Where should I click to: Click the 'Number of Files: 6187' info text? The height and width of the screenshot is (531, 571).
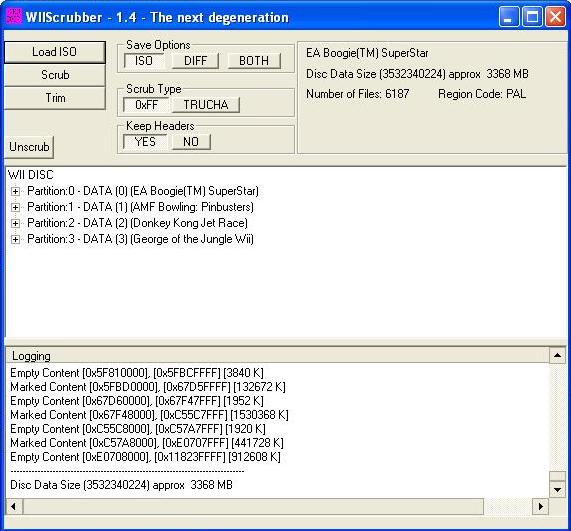click(358, 94)
